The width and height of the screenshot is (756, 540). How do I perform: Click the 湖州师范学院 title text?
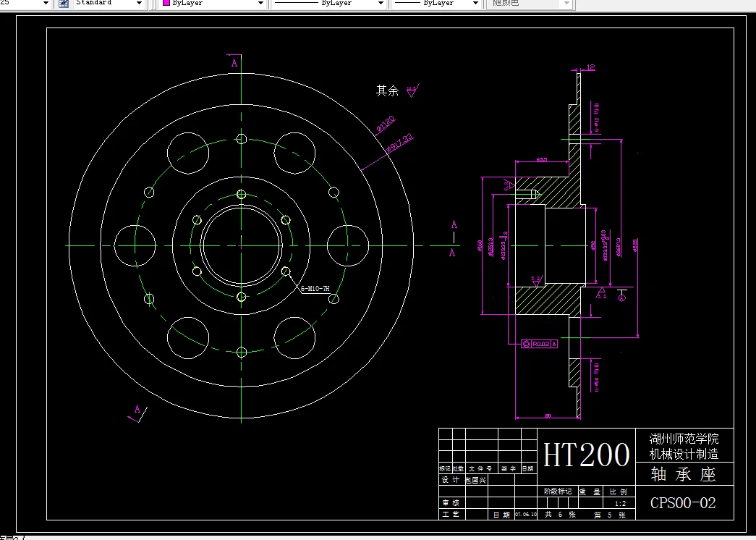coord(684,439)
